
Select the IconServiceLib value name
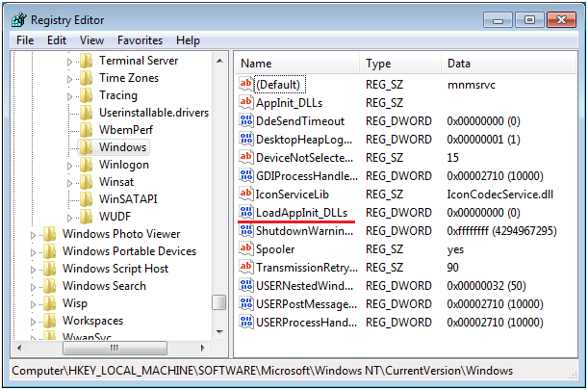pos(293,195)
